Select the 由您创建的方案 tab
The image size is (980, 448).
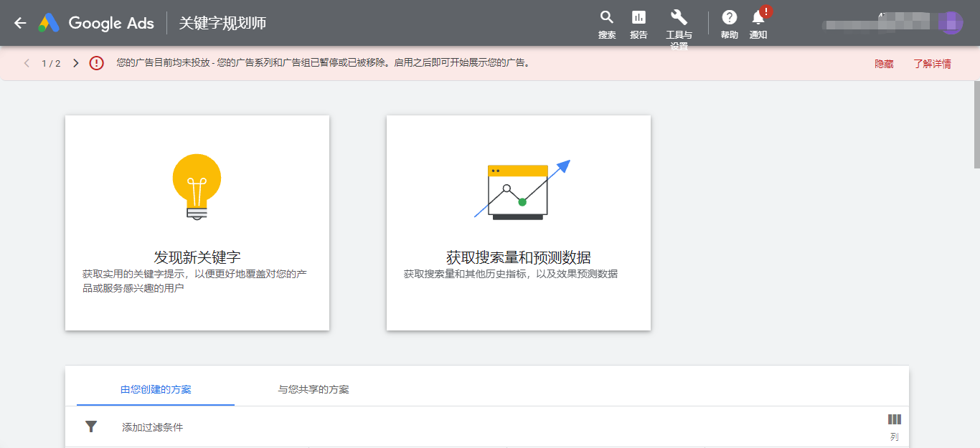[156, 390]
